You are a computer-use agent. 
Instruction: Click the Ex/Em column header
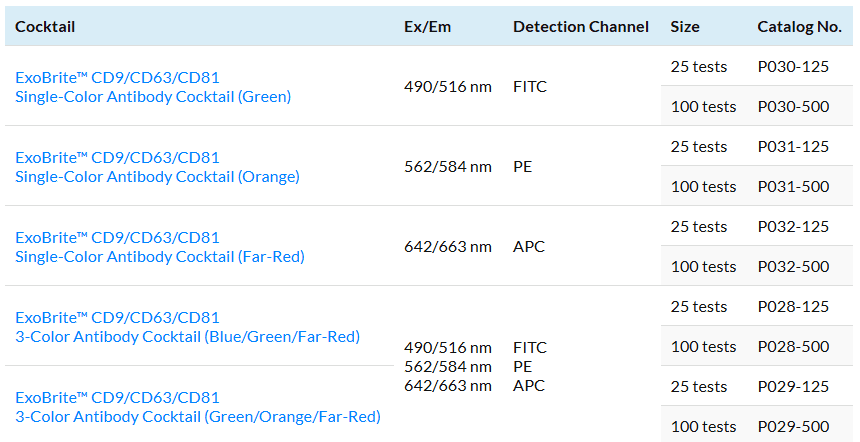428,27
